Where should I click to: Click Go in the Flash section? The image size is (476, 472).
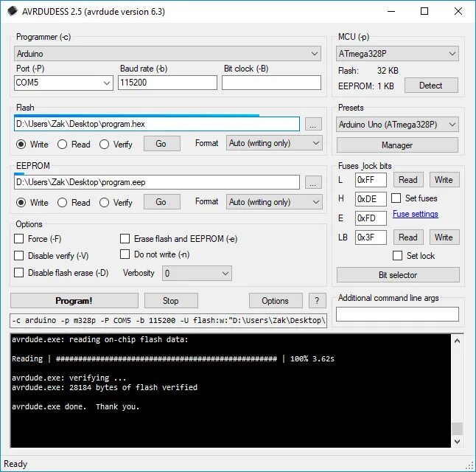(x=162, y=144)
